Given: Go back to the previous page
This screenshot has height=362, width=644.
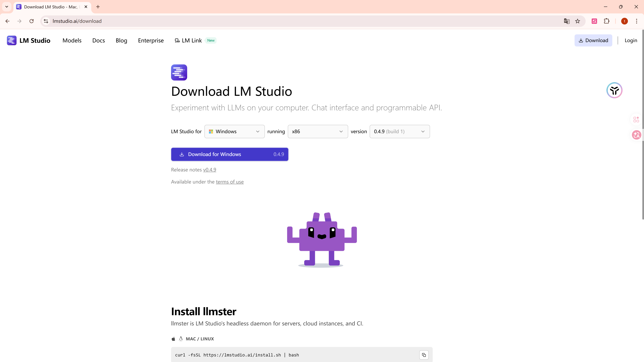Looking at the screenshot, I should click(x=8, y=21).
